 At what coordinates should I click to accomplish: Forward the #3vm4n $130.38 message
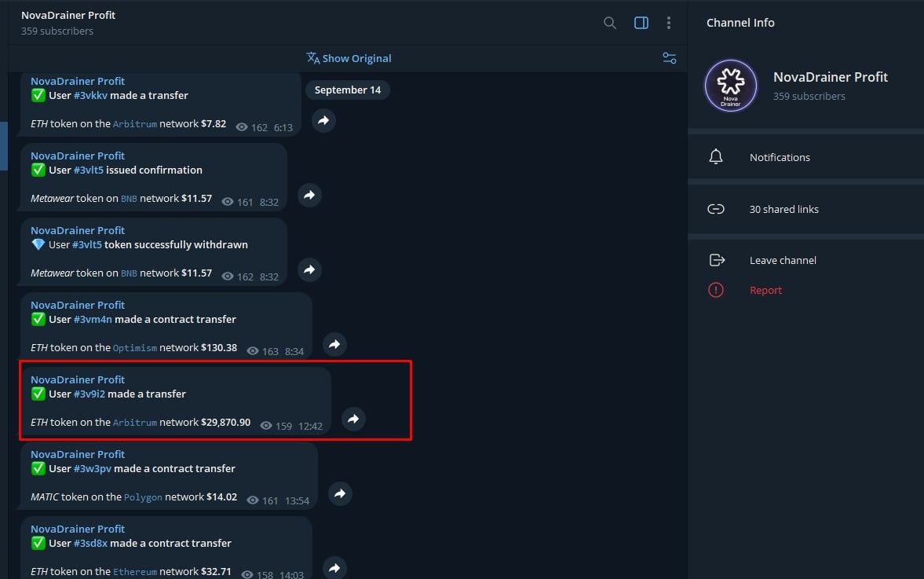(x=334, y=344)
